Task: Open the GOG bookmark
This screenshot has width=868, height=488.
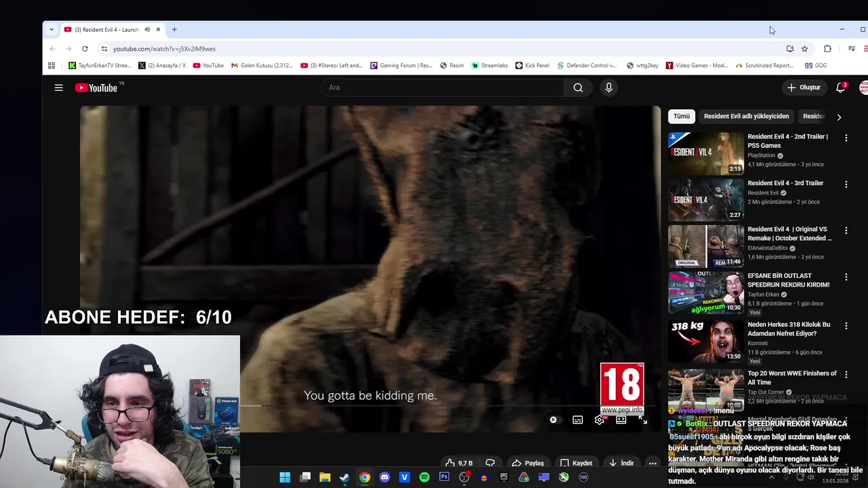Action: click(x=816, y=66)
